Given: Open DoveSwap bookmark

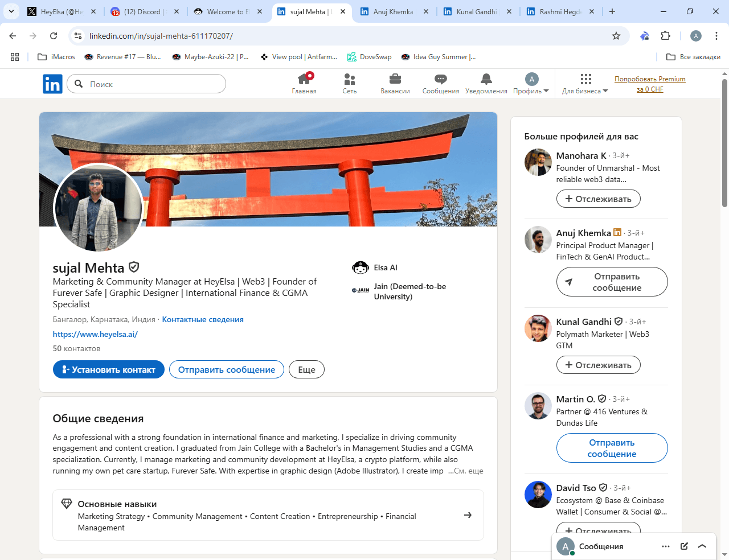Looking at the screenshot, I should (370, 57).
